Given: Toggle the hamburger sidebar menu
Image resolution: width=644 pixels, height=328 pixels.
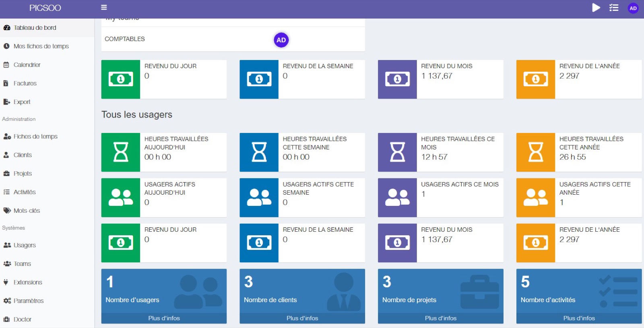Looking at the screenshot, I should pos(104,7).
